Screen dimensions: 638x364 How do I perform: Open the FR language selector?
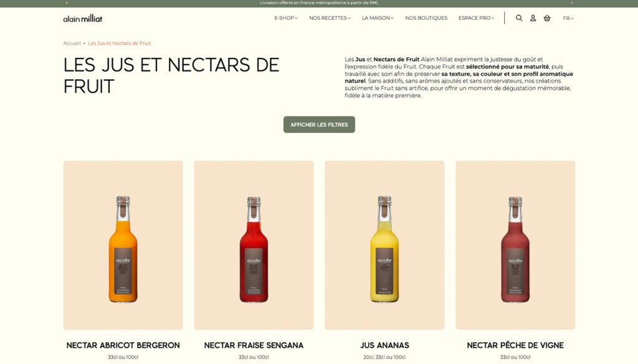(x=568, y=18)
